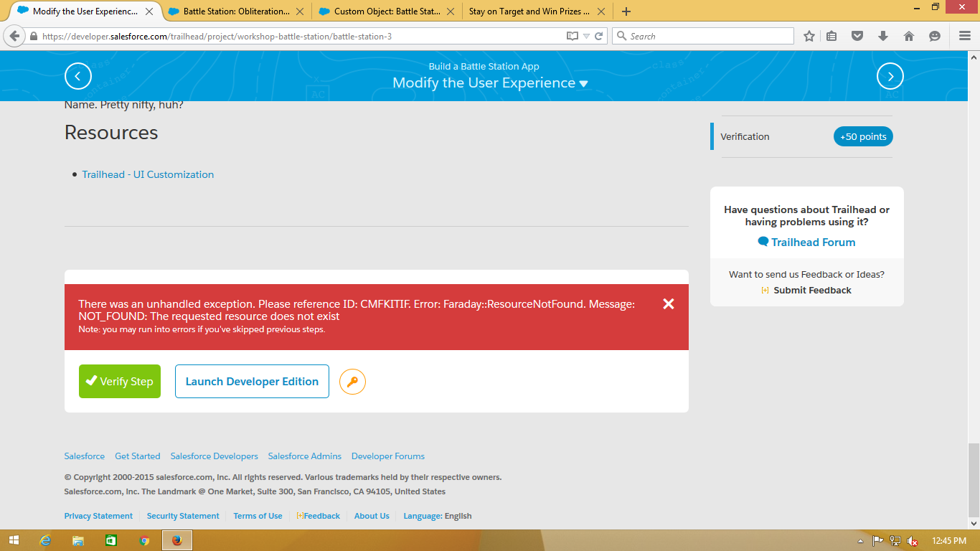This screenshot has width=980, height=551.
Task: Open Salesforce Developers footer link
Action: (215, 456)
